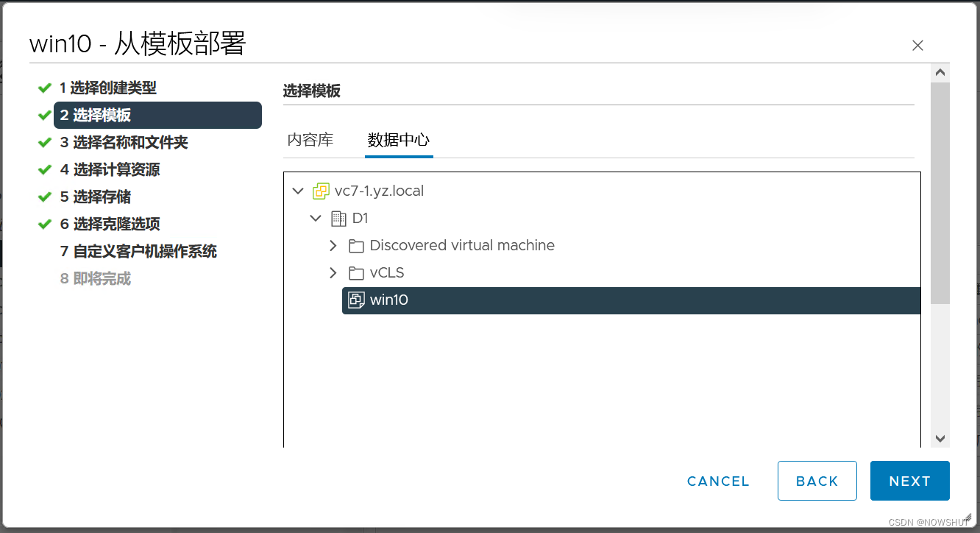Select the vc7-1.yz.local label
This screenshot has width=980, height=533.
pos(379,191)
